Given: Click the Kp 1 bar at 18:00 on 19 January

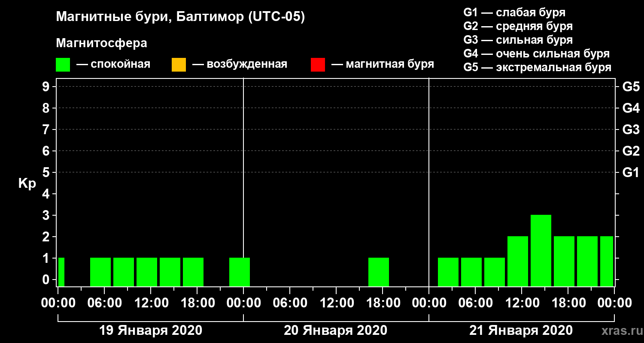Looking at the screenshot, I should click(x=193, y=272).
